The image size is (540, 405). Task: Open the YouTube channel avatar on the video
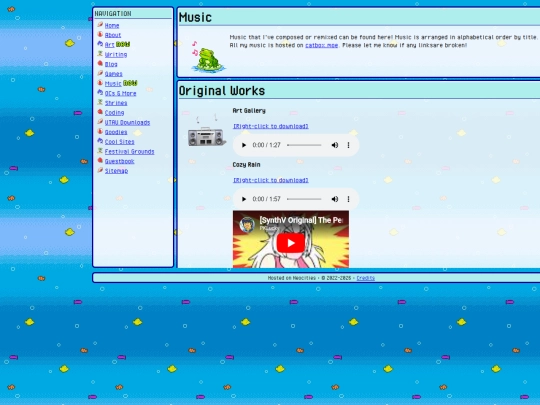click(x=247, y=225)
